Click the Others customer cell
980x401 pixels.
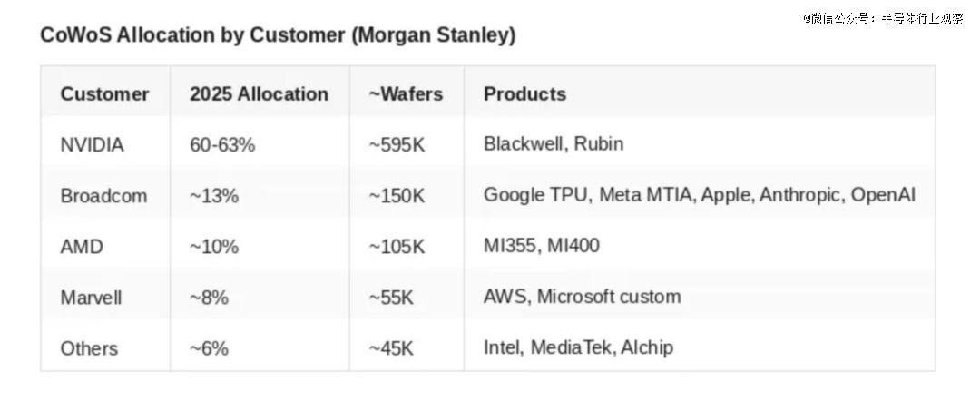(x=89, y=348)
